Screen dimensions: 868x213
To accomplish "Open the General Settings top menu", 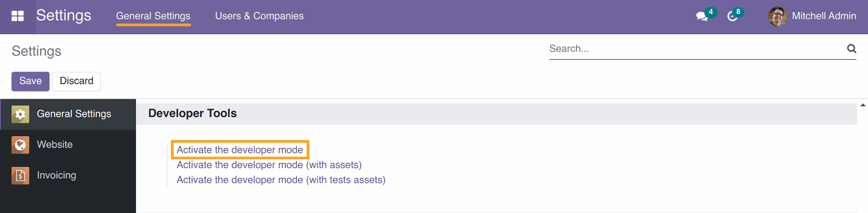I will 153,16.
